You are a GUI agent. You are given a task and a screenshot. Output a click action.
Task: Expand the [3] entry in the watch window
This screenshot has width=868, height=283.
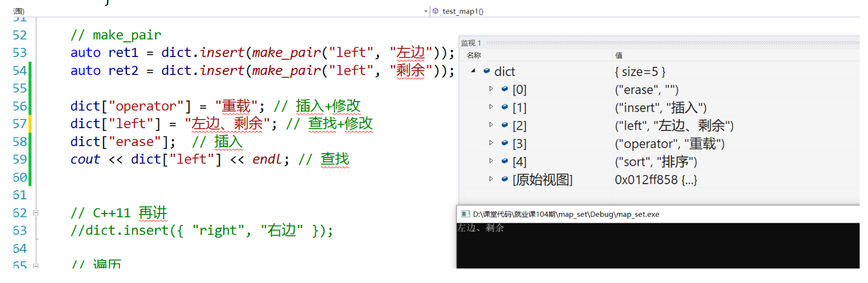tap(491, 143)
